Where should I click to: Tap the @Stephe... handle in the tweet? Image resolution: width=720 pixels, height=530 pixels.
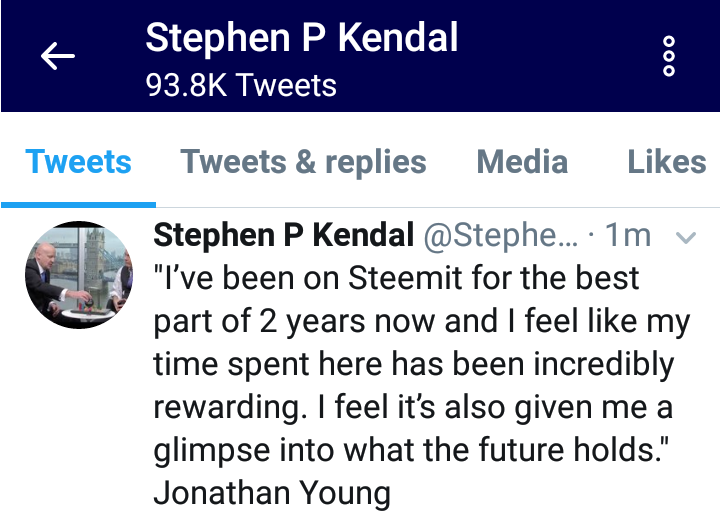(501, 236)
